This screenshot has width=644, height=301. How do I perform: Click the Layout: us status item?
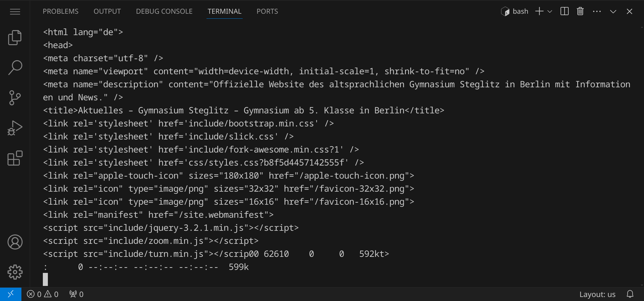tap(597, 294)
